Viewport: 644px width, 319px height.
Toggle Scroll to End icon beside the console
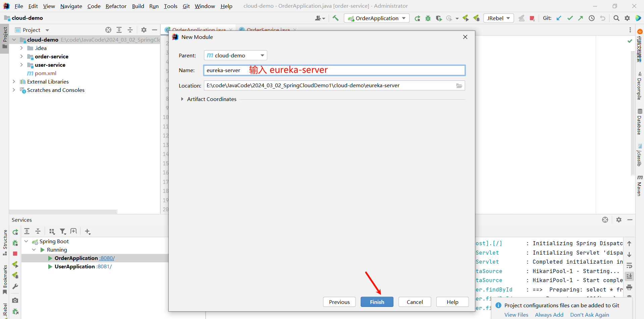pyautogui.click(x=630, y=276)
